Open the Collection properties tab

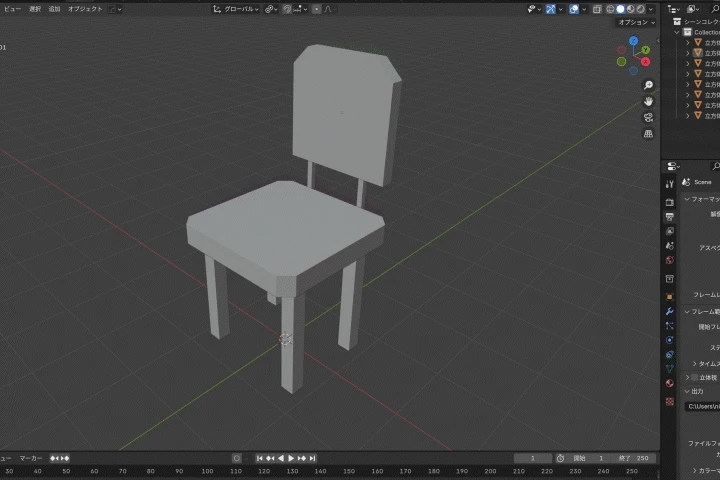[x=669, y=279]
